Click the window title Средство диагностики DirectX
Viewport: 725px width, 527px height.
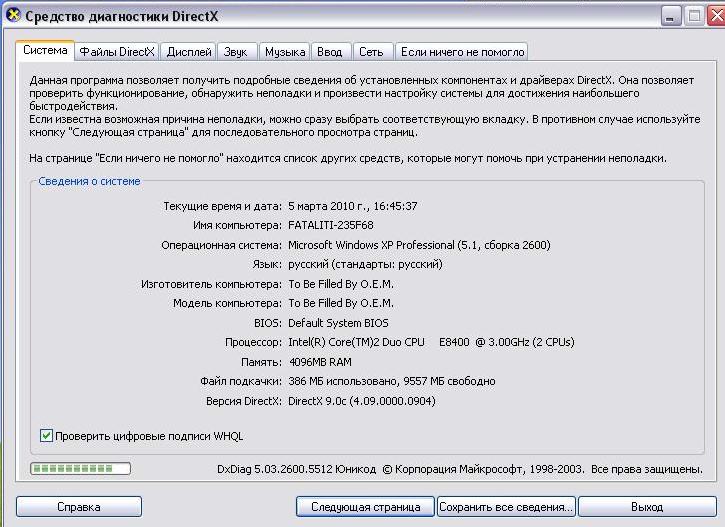122,16
